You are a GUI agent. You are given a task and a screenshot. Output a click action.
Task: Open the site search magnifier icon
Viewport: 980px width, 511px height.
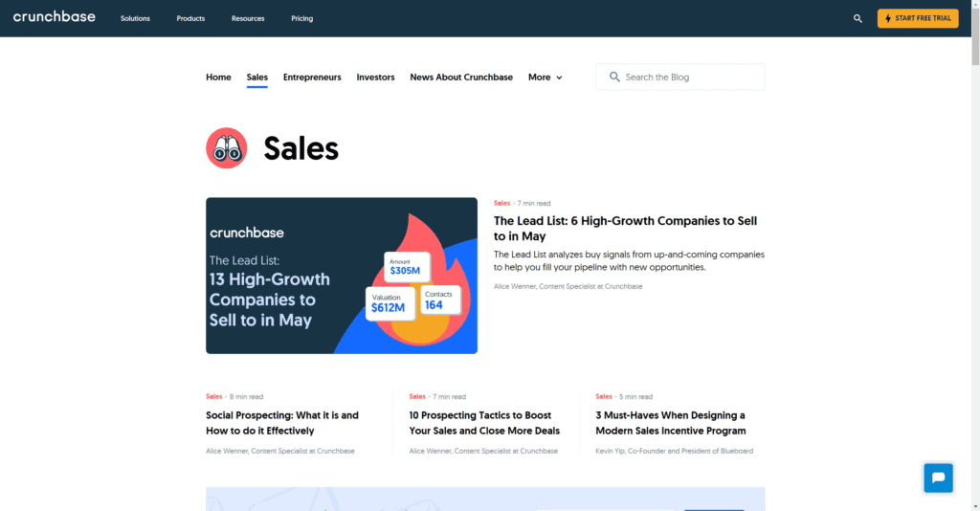click(857, 19)
